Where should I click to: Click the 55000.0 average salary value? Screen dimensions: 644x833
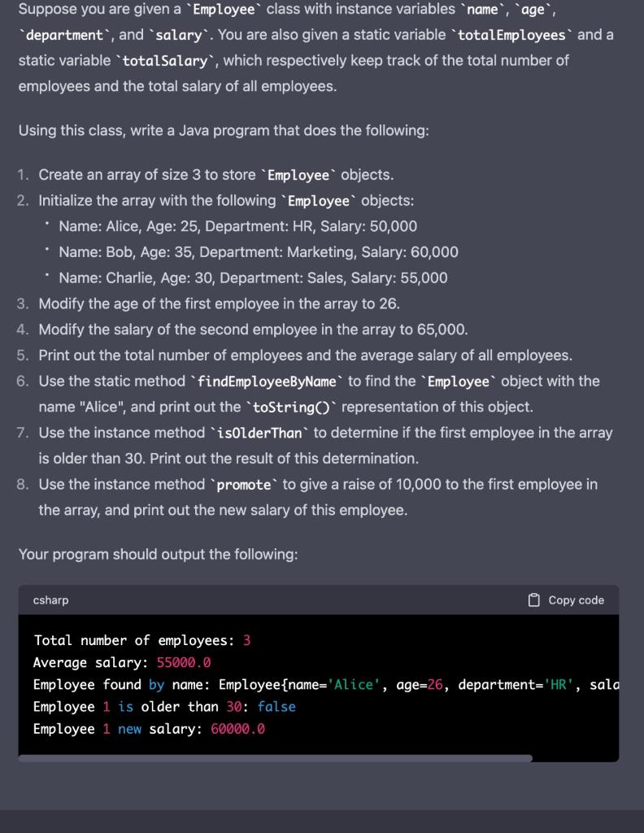coord(183,662)
